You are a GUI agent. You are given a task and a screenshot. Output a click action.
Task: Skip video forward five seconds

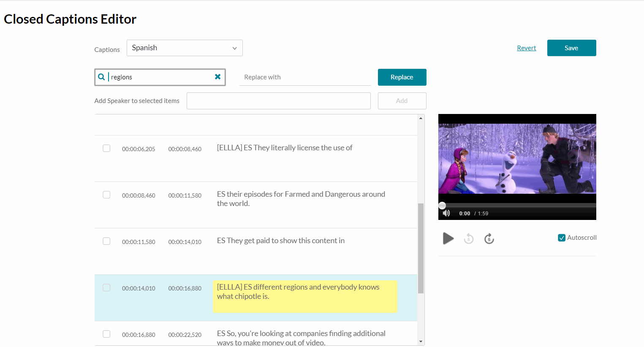click(x=489, y=239)
